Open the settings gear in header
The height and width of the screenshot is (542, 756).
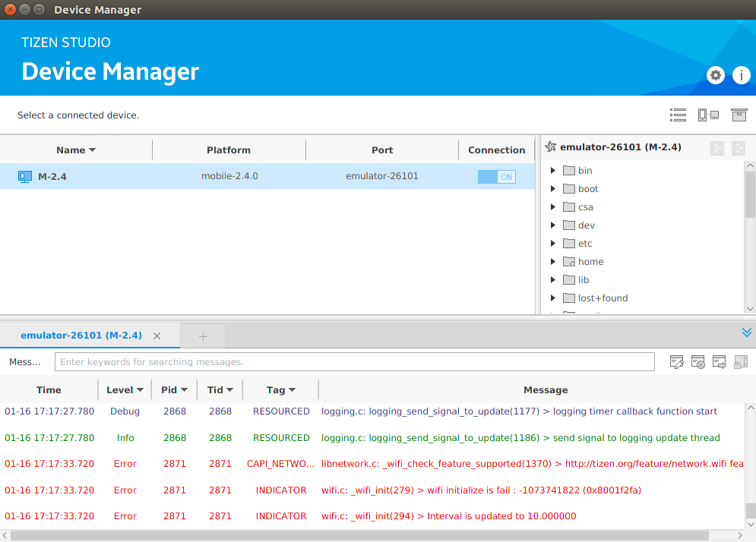click(715, 75)
